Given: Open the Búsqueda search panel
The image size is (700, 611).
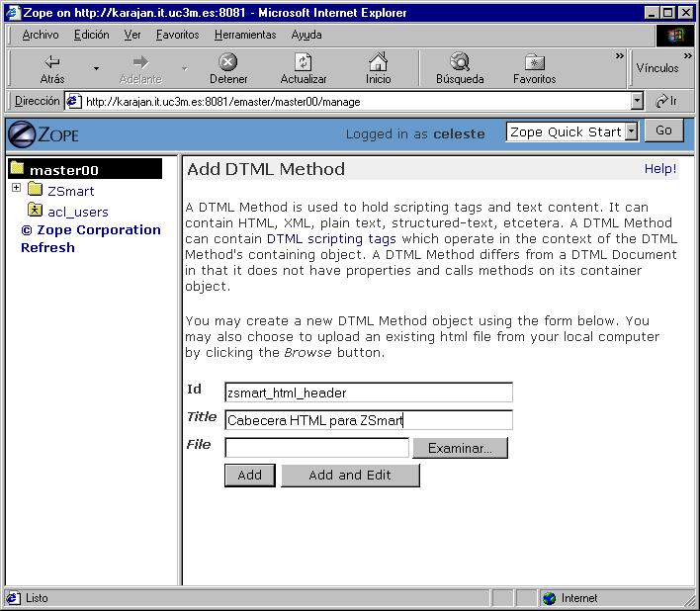Looking at the screenshot, I should pos(460,68).
